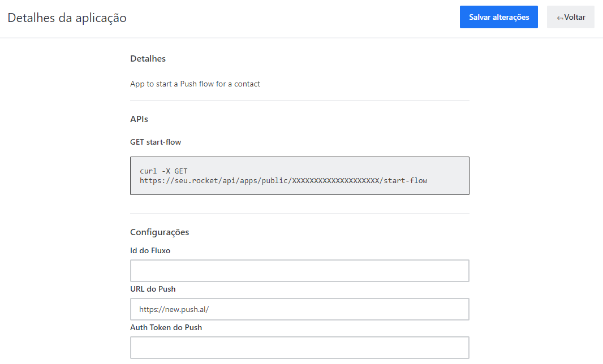Select 'App to start a Push flow' description
This screenshot has height=364, width=603.
point(195,84)
